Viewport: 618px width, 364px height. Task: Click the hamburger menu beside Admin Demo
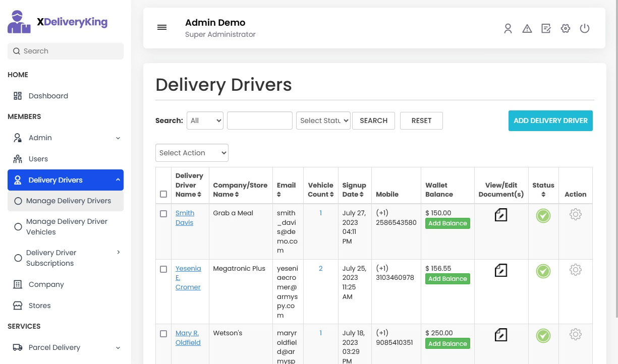[x=162, y=27]
